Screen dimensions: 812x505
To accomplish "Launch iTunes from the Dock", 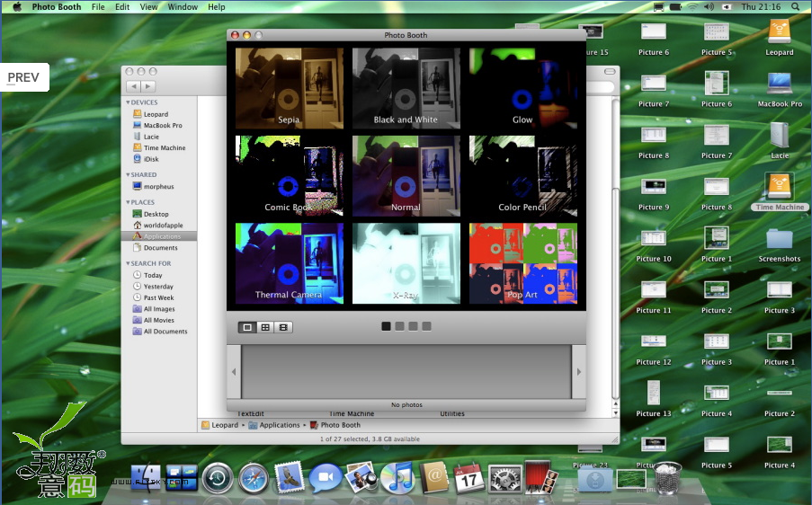I will [x=397, y=477].
